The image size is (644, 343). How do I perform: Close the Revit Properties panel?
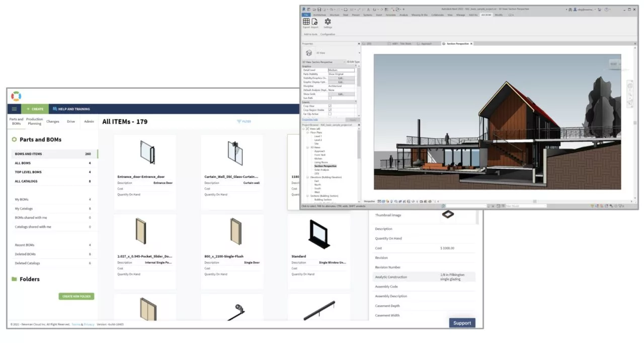click(359, 44)
